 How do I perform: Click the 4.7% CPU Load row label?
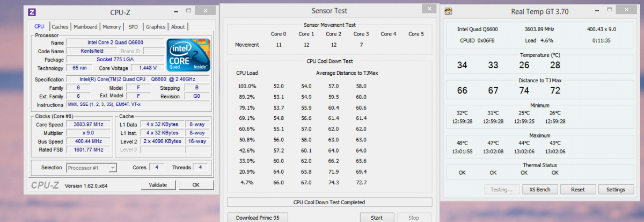pos(247,183)
